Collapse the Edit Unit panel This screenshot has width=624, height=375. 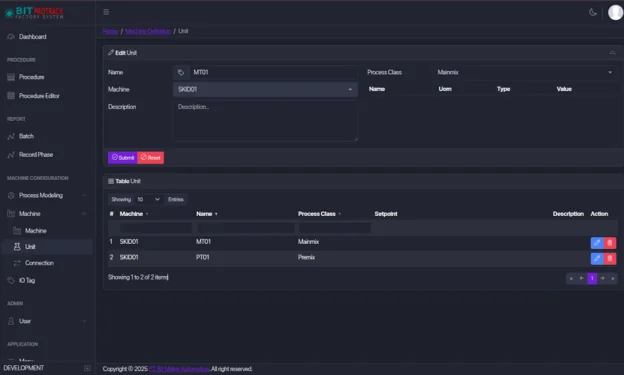click(612, 53)
